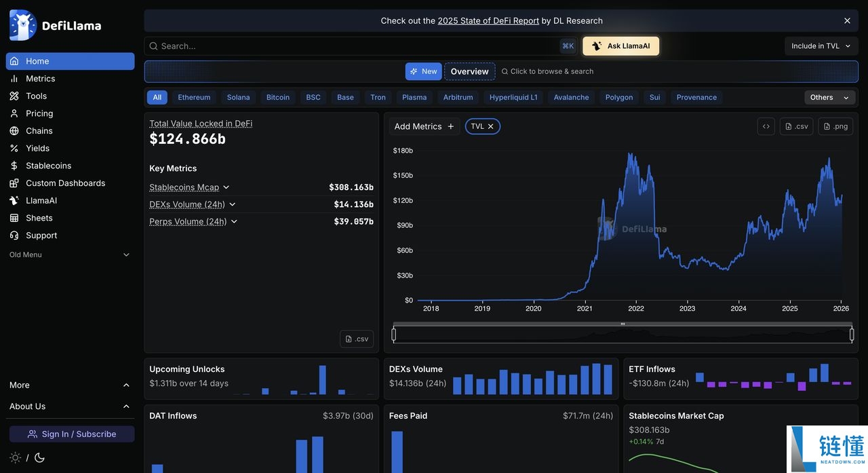Image resolution: width=868 pixels, height=473 pixels.
Task: Click the Search input field
Action: click(359, 46)
